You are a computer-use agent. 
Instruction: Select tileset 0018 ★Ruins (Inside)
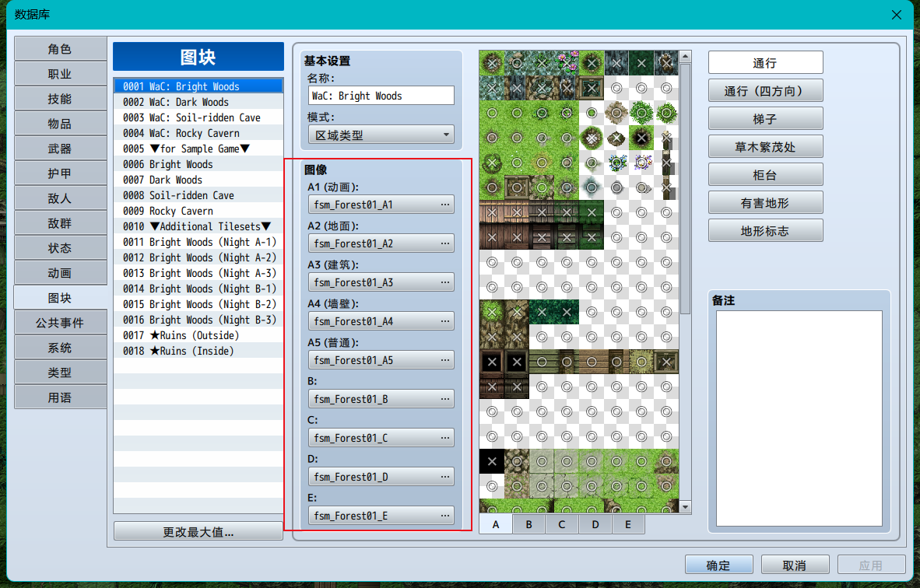tap(198, 351)
